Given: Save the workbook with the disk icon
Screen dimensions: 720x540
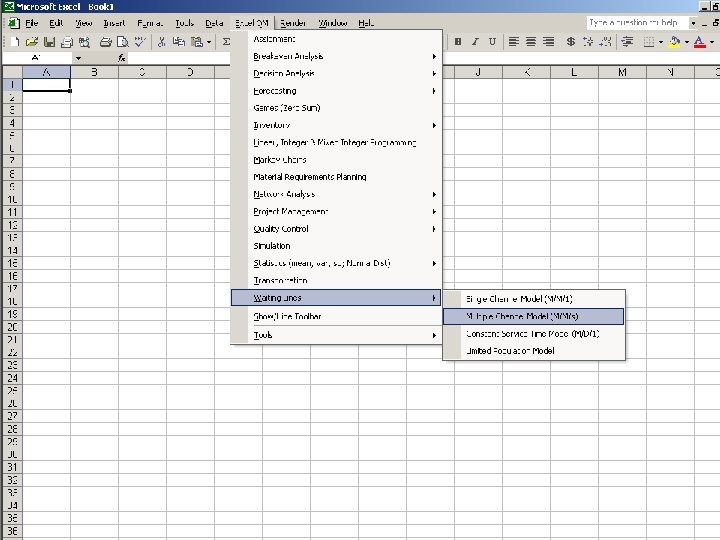Looking at the screenshot, I should point(49,42).
